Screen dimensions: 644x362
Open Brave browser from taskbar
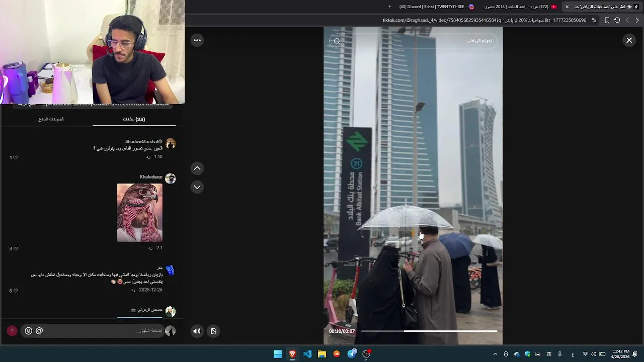pos(292,354)
